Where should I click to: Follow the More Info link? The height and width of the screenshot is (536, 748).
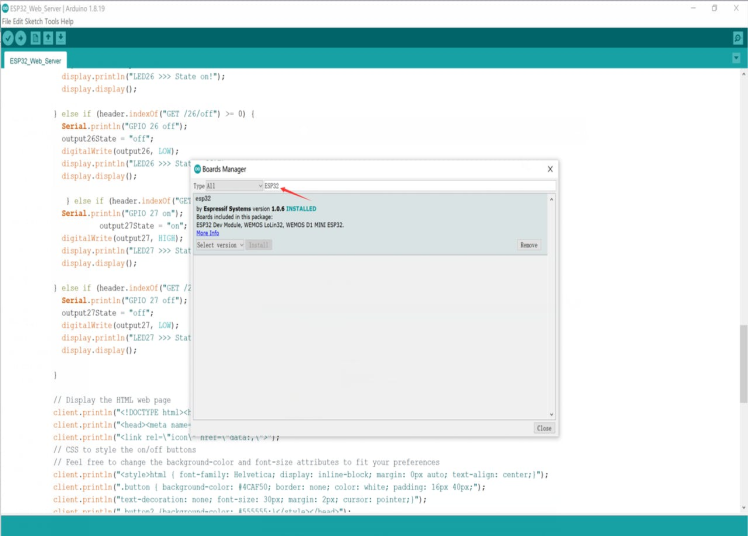[207, 233]
